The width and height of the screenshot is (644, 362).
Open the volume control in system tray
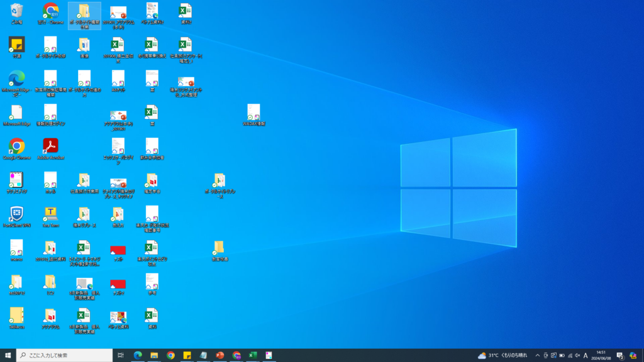point(577,355)
